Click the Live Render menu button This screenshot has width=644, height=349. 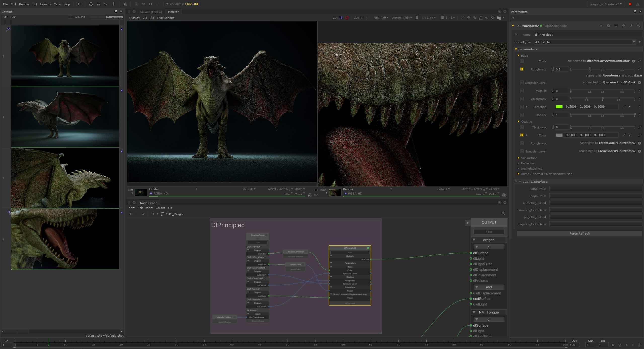click(x=165, y=18)
